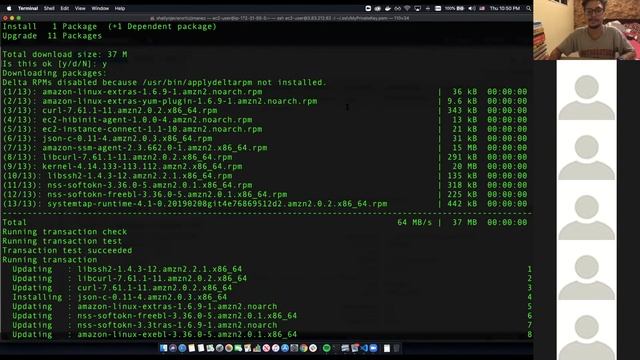Open Google Chrome from the Dock
Image resolution: width=640 pixels, height=360 pixels.
[x=304, y=348]
